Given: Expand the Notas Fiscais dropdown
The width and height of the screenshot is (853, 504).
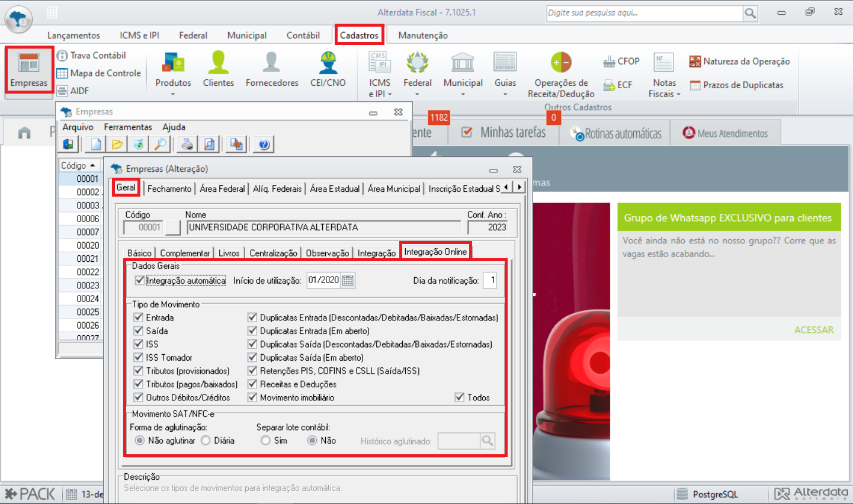Looking at the screenshot, I should pyautogui.click(x=664, y=89).
